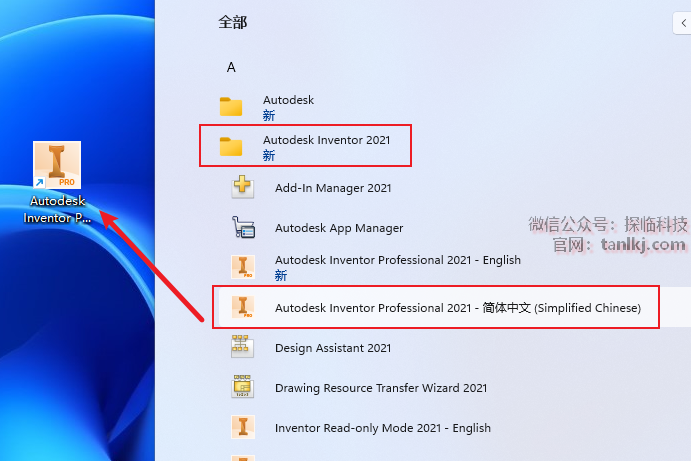691x461 pixels.
Task: Expand the Autodesk folder group label
Action: pos(288,101)
